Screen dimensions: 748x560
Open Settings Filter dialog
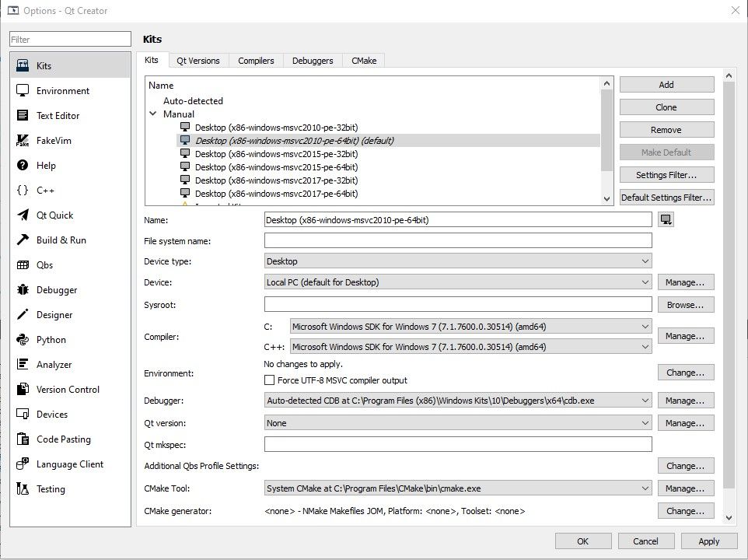click(x=666, y=174)
